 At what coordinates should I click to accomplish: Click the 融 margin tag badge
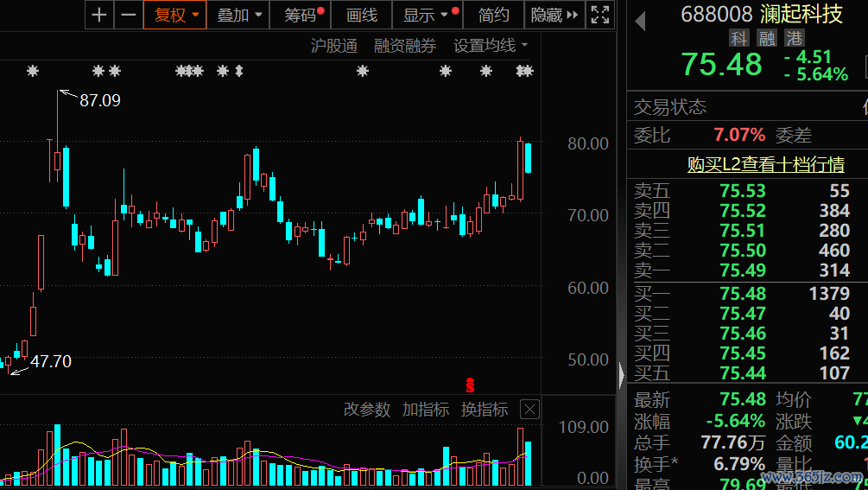coord(766,38)
